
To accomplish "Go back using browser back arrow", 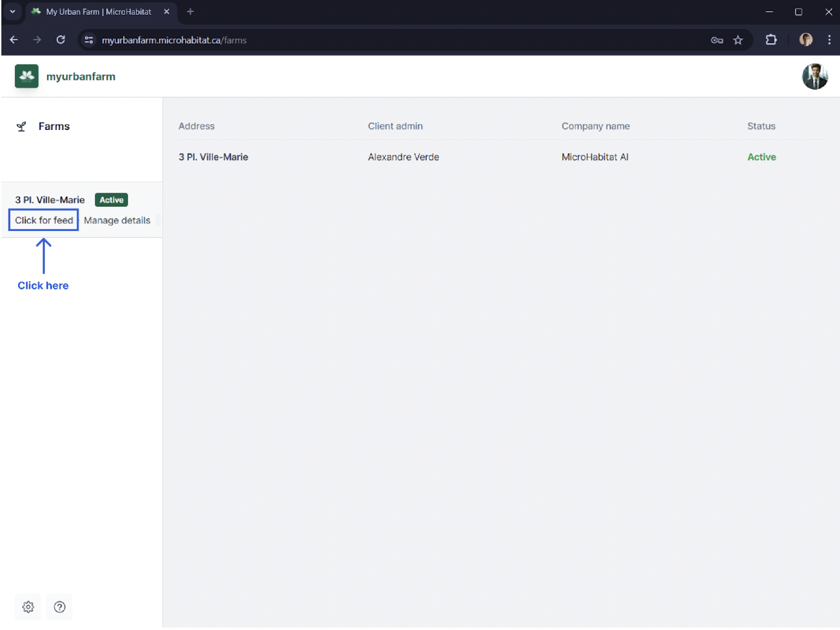I will click(x=13, y=40).
